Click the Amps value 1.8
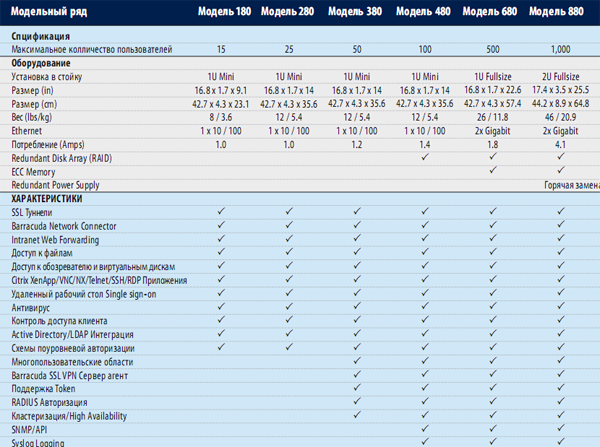 [x=493, y=145]
